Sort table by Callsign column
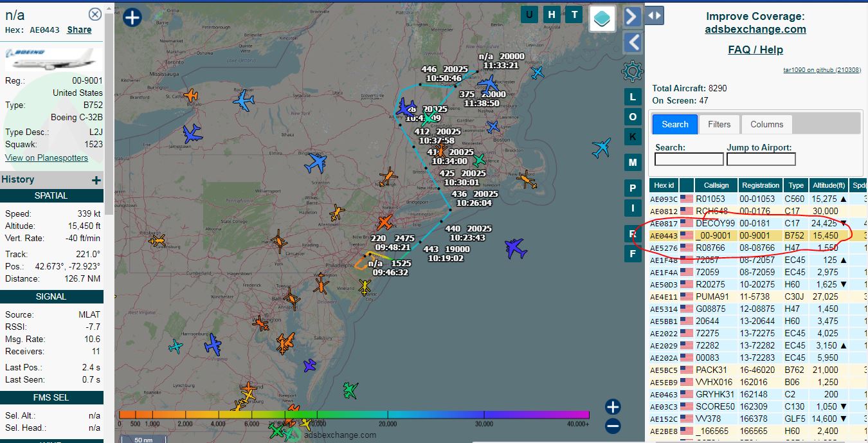This screenshot has width=868, height=443. pyautogui.click(x=716, y=185)
